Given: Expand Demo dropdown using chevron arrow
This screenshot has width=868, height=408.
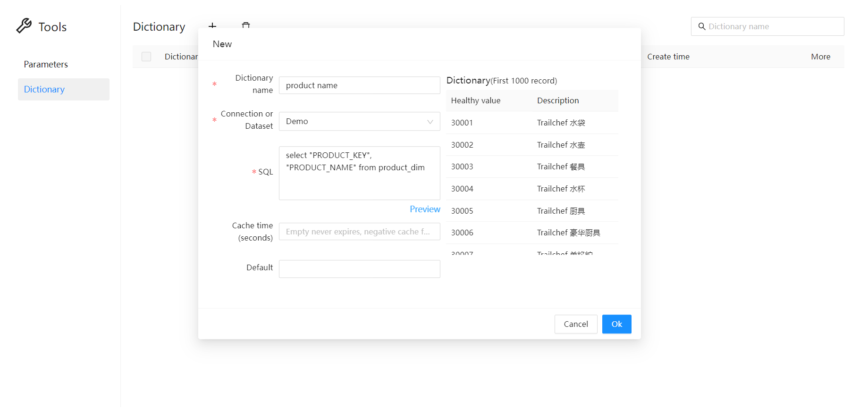Looking at the screenshot, I should pos(430,122).
